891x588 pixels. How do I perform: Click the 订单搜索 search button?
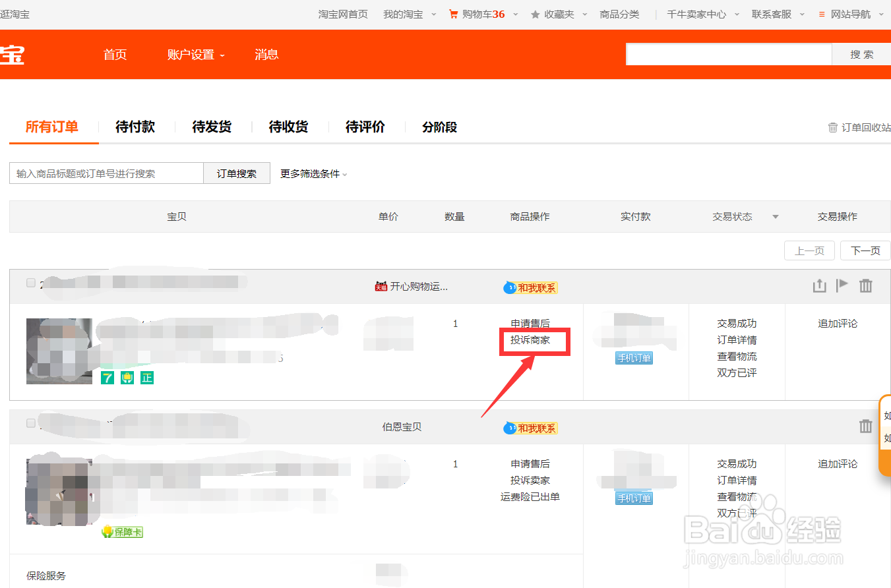click(236, 173)
